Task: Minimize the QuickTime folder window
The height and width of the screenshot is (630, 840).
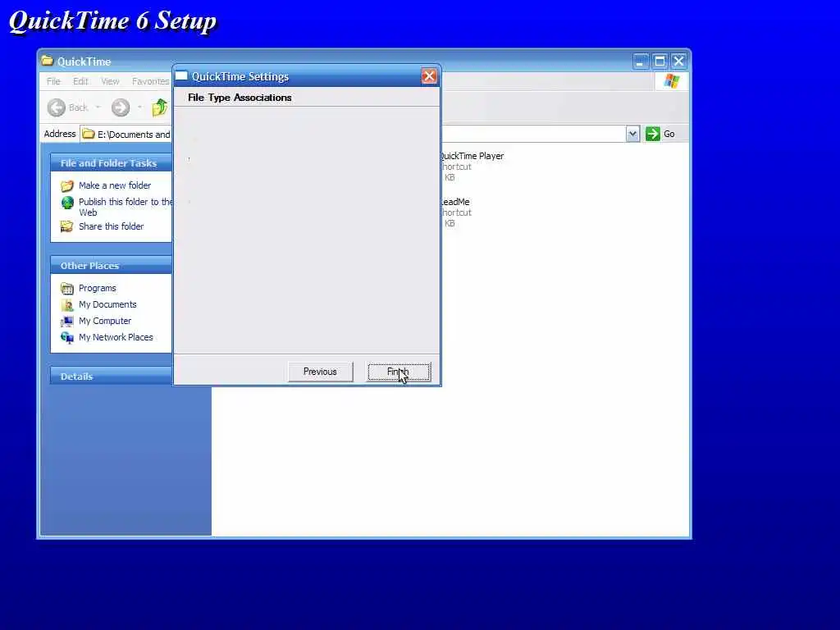Action: [x=640, y=62]
